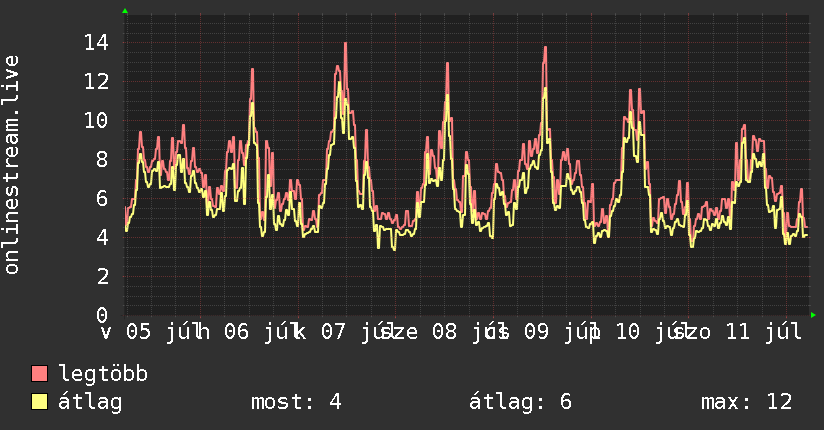Click the onlinestream.live vertical axis title

click(x=11, y=165)
